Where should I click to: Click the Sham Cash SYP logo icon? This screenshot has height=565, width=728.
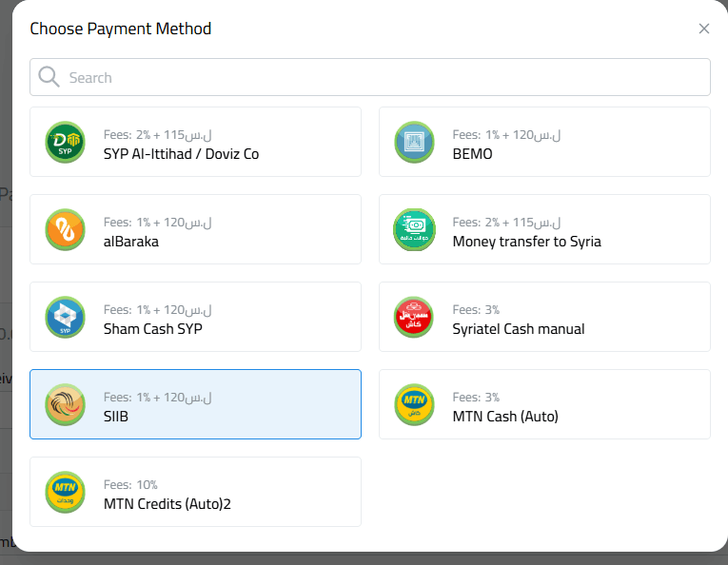pyautogui.click(x=65, y=318)
